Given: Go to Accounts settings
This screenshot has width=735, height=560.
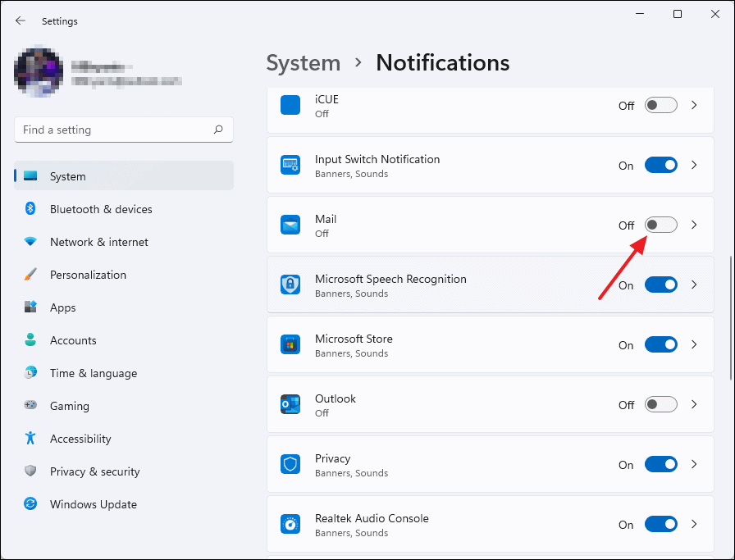Looking at the screenshot, I should (124, 340).
